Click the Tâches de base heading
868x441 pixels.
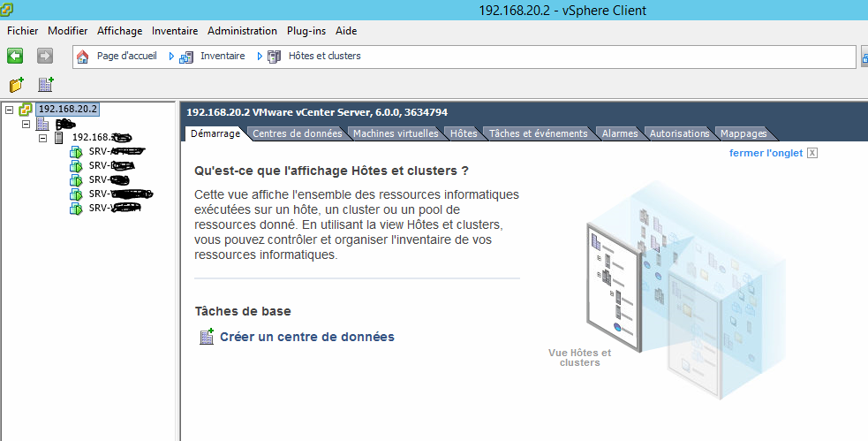click(243, 311)
